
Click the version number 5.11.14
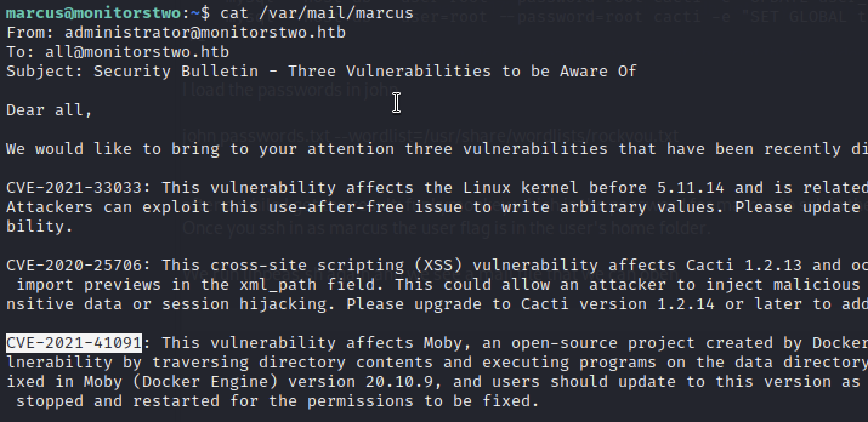click(x=691, y=188)
